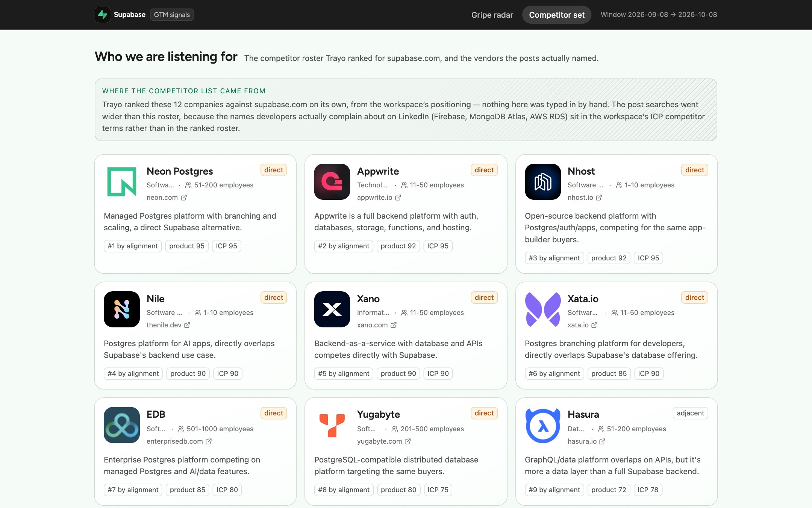Viewport: 812px width, 508px height.
Task: Click the Xata.io purple butterfly logo
Action: [x=543, y=309]
